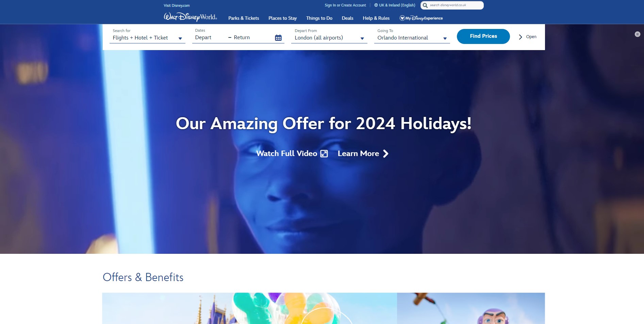This screenshot has width=644, height=324.
Task: Open the Parks & Tickets menu
Action: [244, 18]
